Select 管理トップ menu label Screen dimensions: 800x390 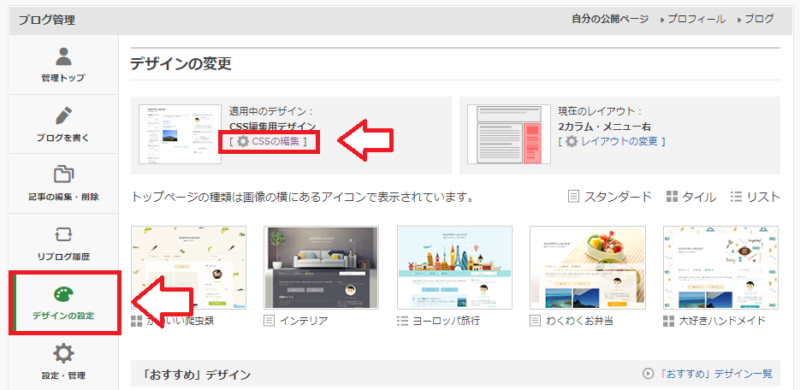click(x=63, y=78)
